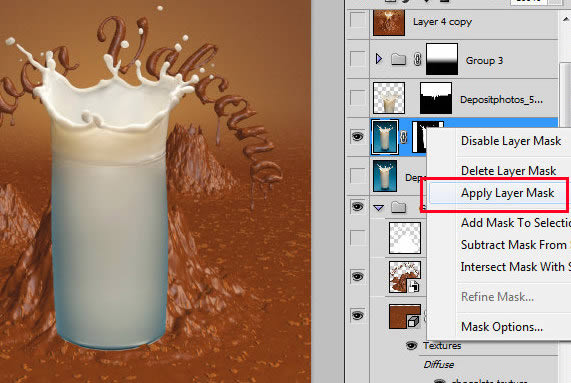Select unmasked milk glass layer thumbnail
571x383 pixels.
click(x=385, y=176)
